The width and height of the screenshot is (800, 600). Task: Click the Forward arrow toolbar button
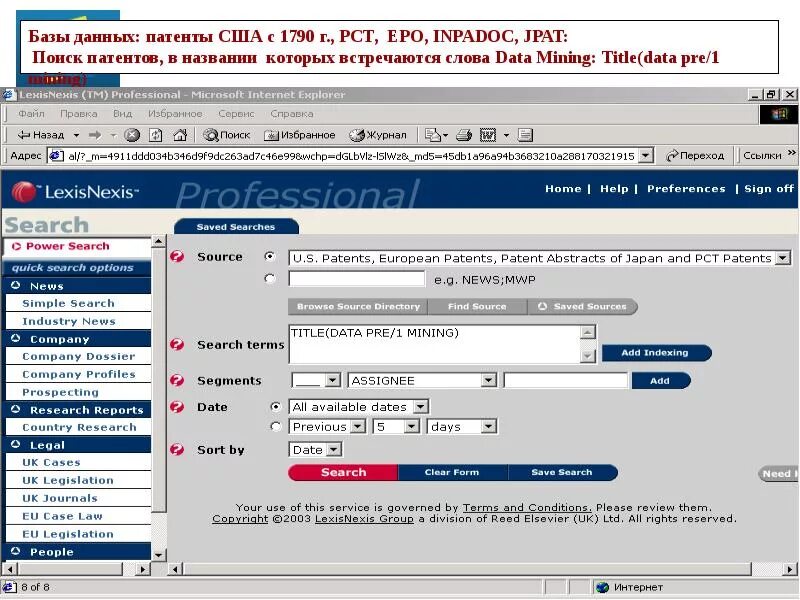click(x=95, y=135)
